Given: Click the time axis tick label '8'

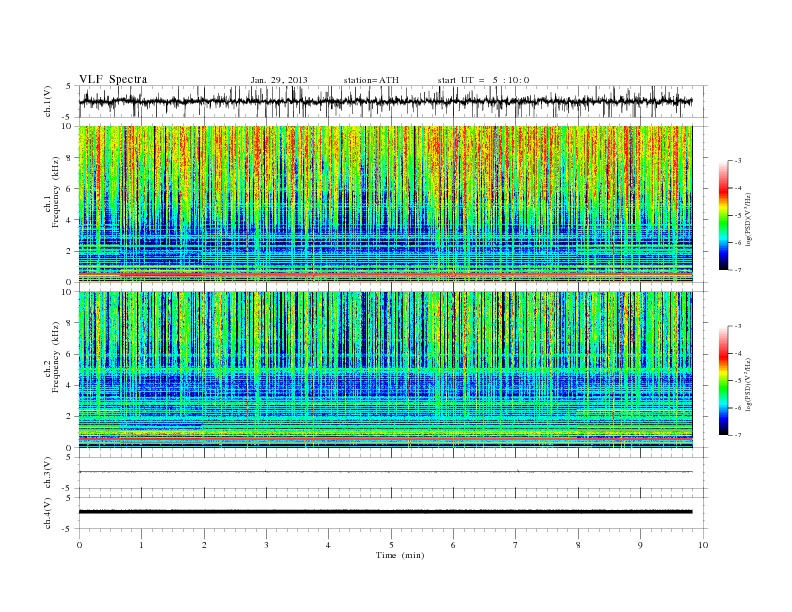Looking at the screenshot, I should point(578,545).
